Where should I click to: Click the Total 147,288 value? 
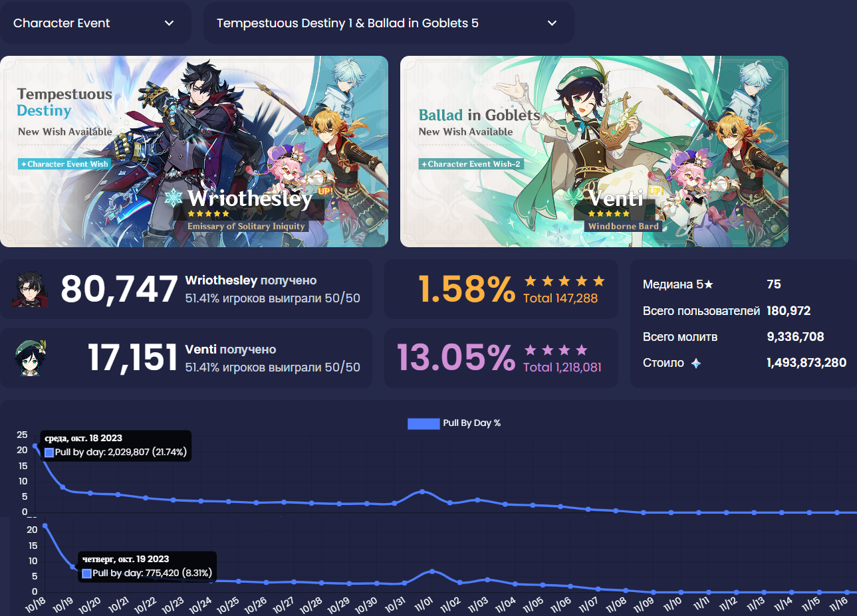[560, 298]
